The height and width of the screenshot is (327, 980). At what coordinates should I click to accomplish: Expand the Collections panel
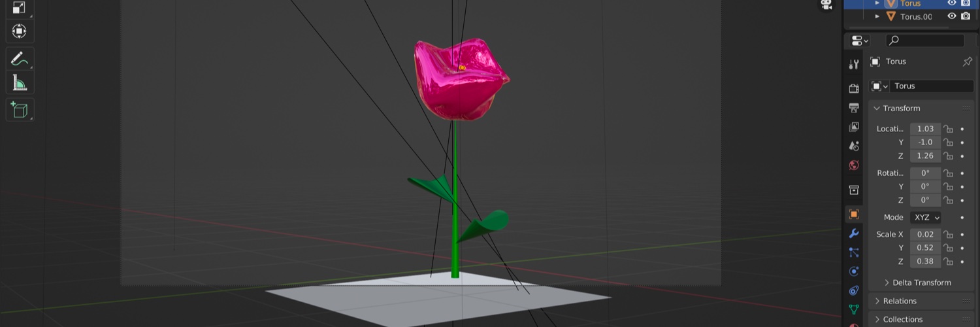tap(877, 319)
